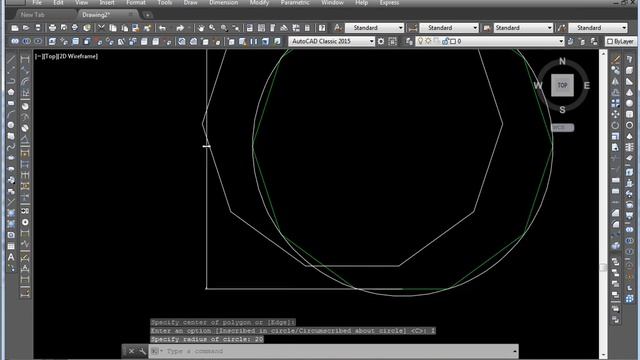Click the N direction on the compass

[x=562, y=61]
